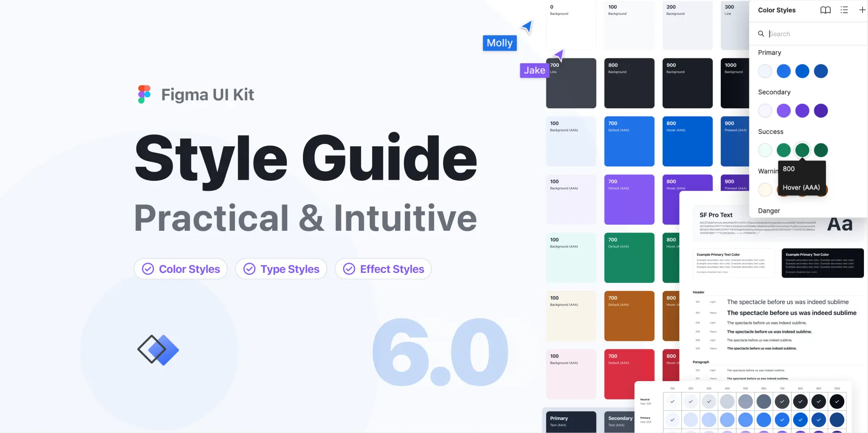Toggle the Neutral 1000 black checked circle
The width and height of the screenshot is (868, 433).
(x=837, y=402)
